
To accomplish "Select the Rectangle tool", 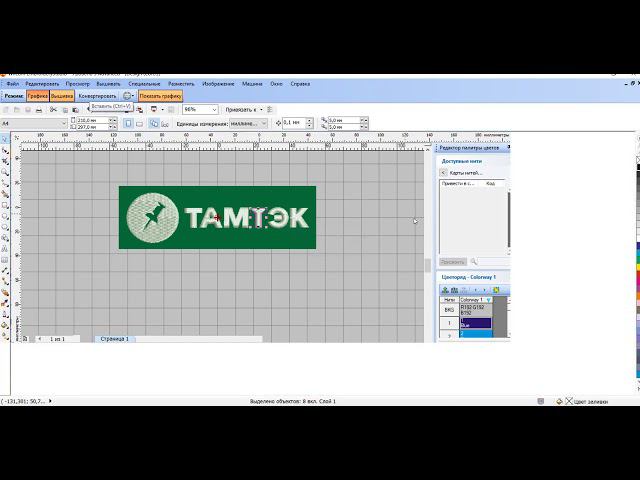I will [5, 205].
